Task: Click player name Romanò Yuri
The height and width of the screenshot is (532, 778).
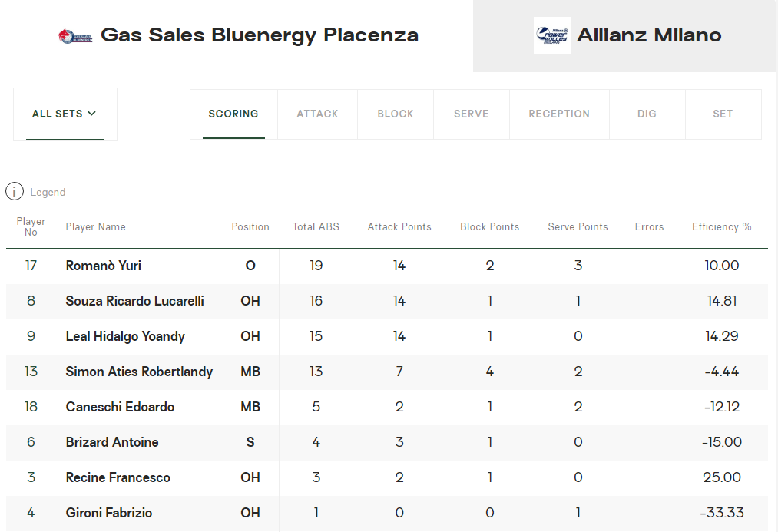Action: (x=103, y=266)
